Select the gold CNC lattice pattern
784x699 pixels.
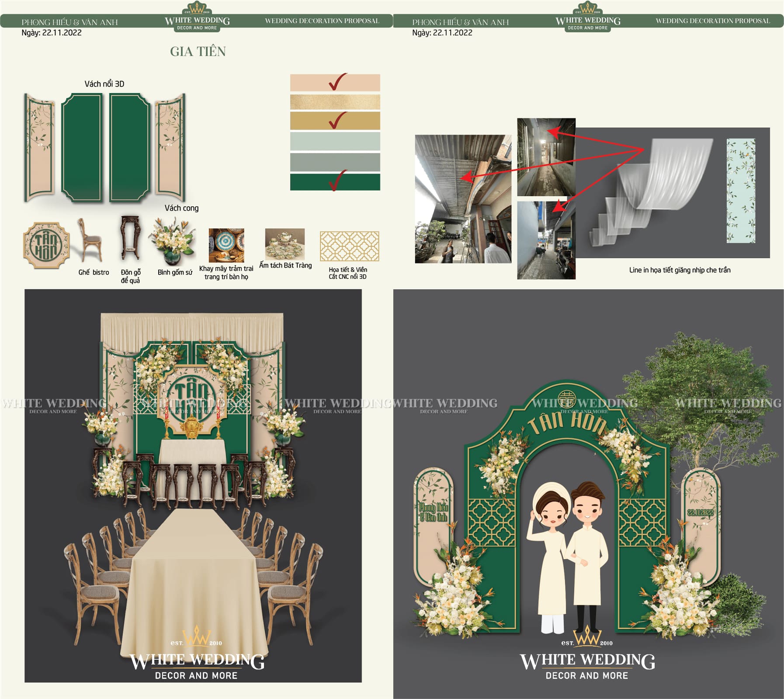pos(349,246)
